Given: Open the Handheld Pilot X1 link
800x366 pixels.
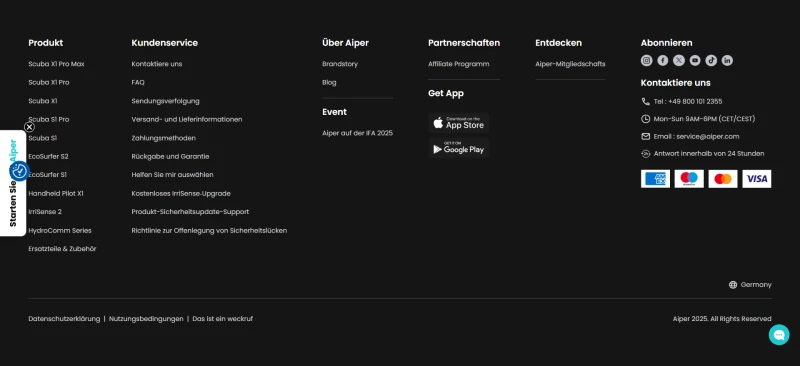Looking at the screenshot, I should (56, 194).
